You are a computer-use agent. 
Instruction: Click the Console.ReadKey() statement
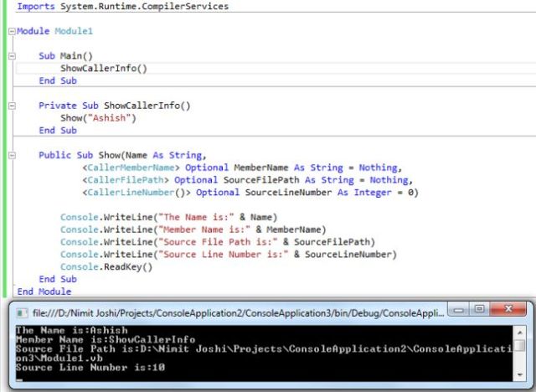(x=106, y=267)
